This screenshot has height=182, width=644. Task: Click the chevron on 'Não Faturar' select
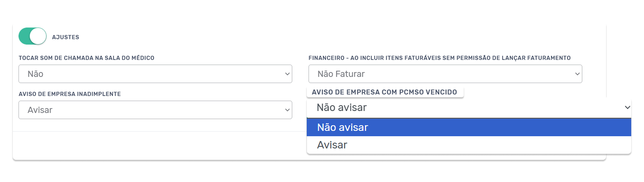click(x=577, y=74)
